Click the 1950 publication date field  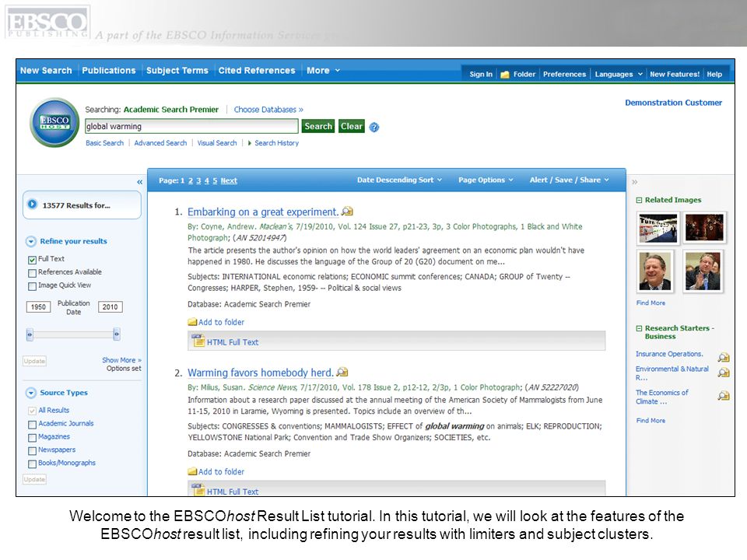click(x=38, y=307)
